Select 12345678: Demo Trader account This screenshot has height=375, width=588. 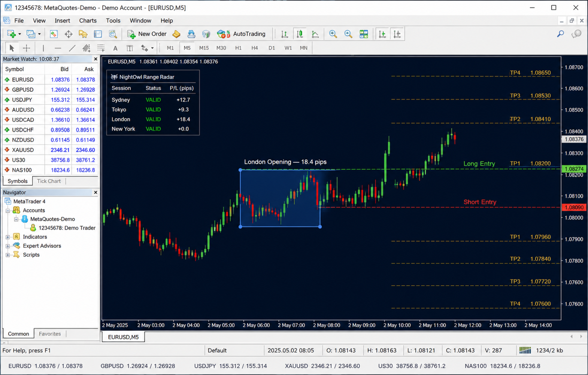point(63,228)
